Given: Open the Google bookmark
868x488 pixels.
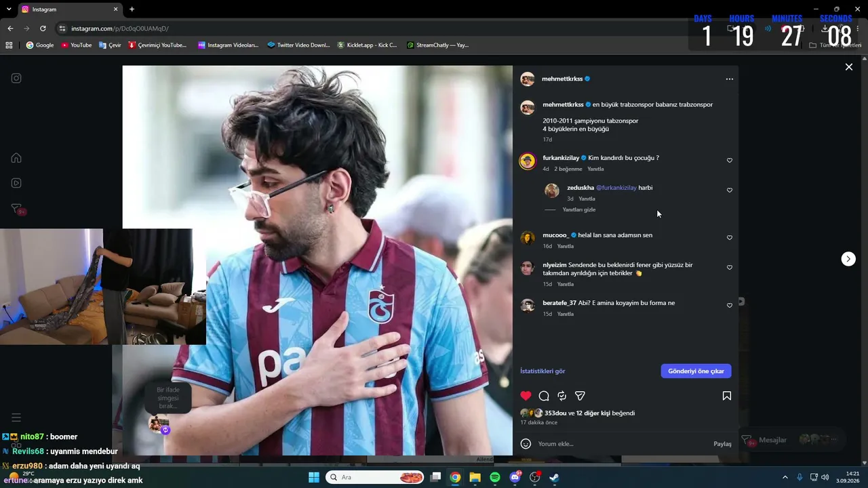Looking at the screenshot, I should pyautogui.click(x=40, y=45).
